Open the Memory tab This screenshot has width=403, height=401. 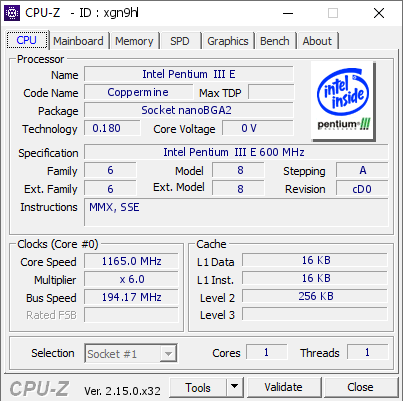[134, 41]
